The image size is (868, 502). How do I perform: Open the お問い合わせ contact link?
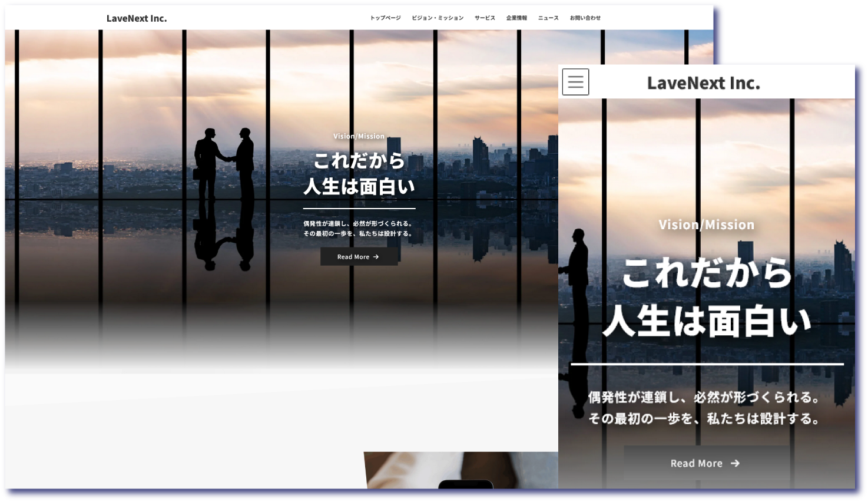[585, 18]
